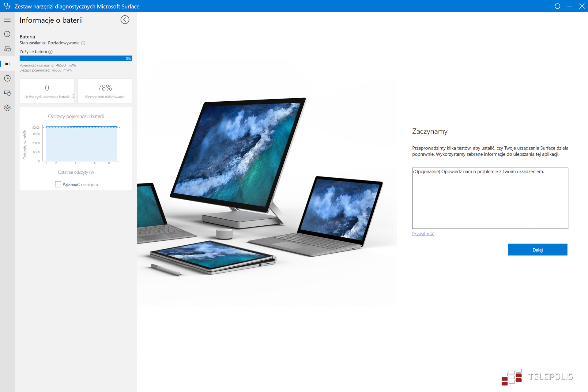
Task: Select the battery section icon in sidebar
Action: (x=7, y=64)
